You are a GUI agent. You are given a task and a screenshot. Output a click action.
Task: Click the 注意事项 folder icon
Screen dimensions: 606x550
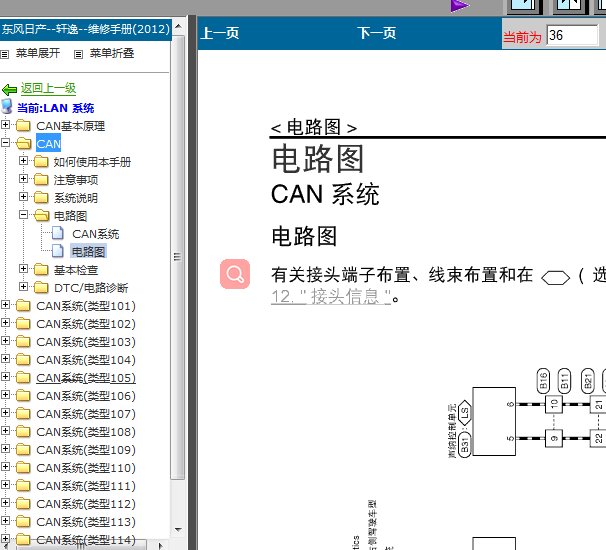41,179
